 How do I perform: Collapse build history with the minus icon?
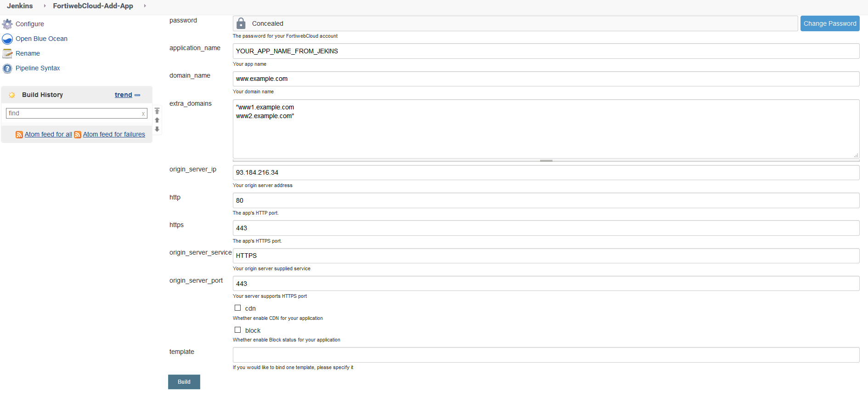pyautogui.click(x=137, y=95)
